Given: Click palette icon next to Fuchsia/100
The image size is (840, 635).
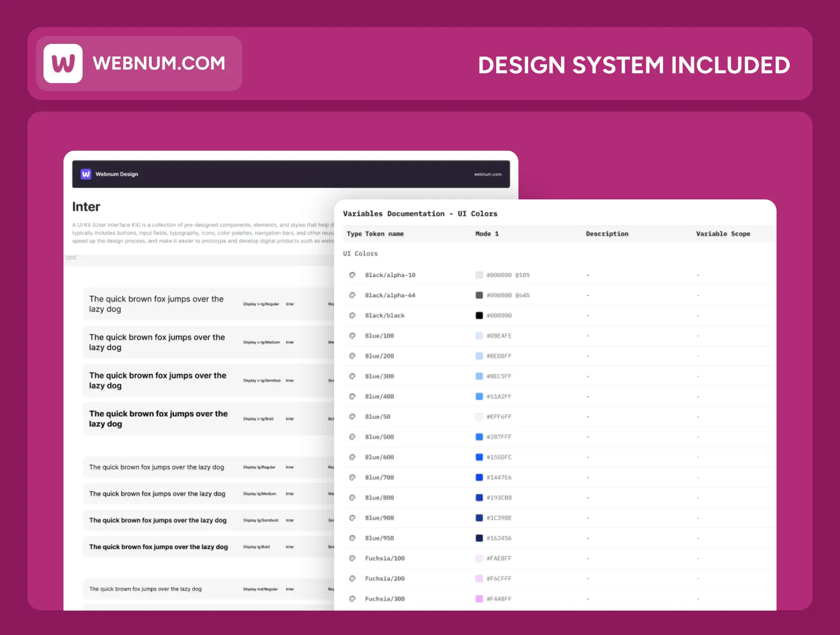Looking at the screenshot, I should [352, 558].
